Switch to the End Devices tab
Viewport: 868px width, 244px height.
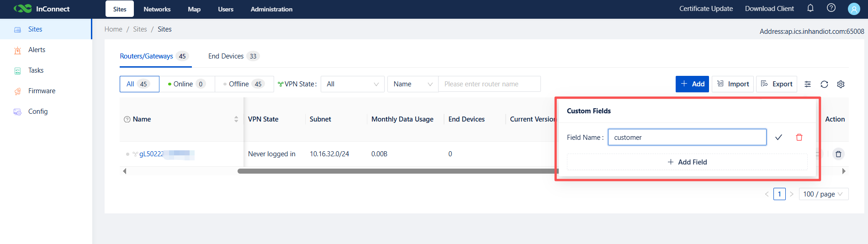click(x=233, y=56)
